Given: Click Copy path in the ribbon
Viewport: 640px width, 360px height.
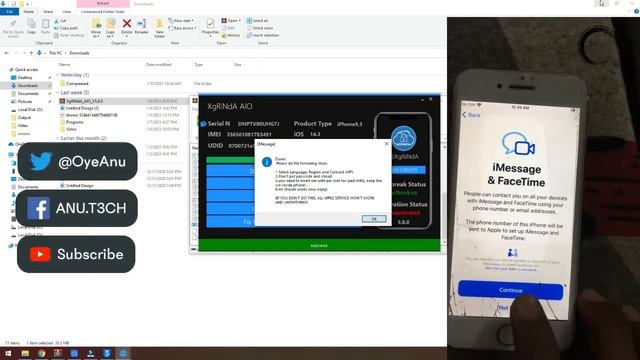Looking at the screenshot, I should (66, 28).
